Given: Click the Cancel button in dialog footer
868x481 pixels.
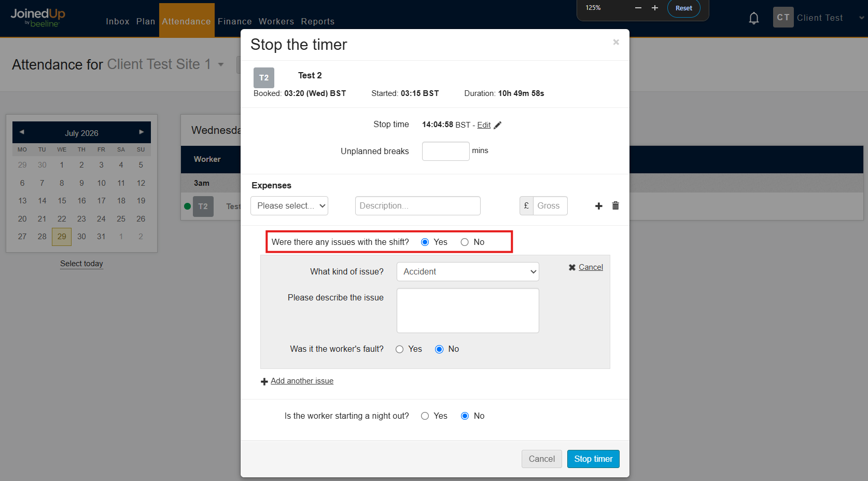Looking at the screenshot, I should [542, 459].
